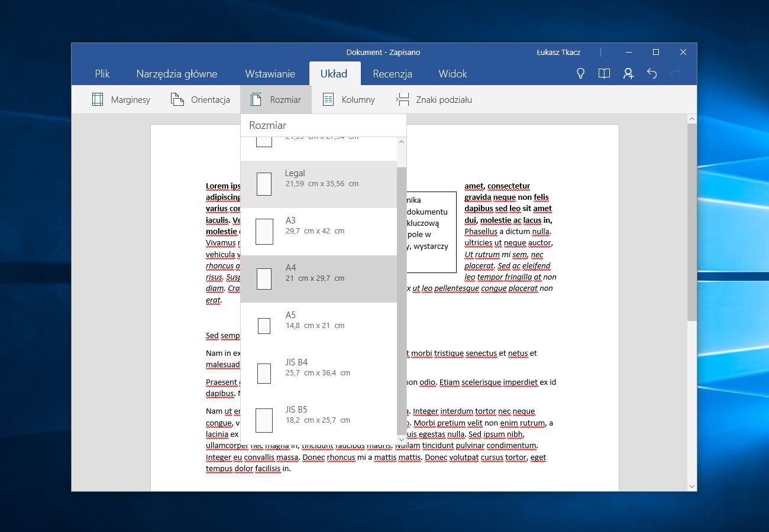Click size list scroll up arrow
Image resolution: width=769 pixels, height=532 pixels.
click(x=402, y=142)
